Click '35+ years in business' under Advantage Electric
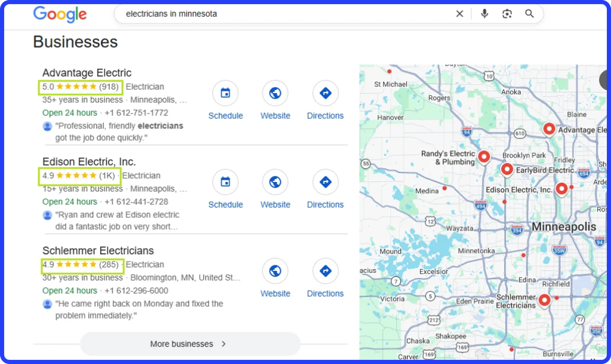This screenshot has height=364, width=611. coord(82,100)
